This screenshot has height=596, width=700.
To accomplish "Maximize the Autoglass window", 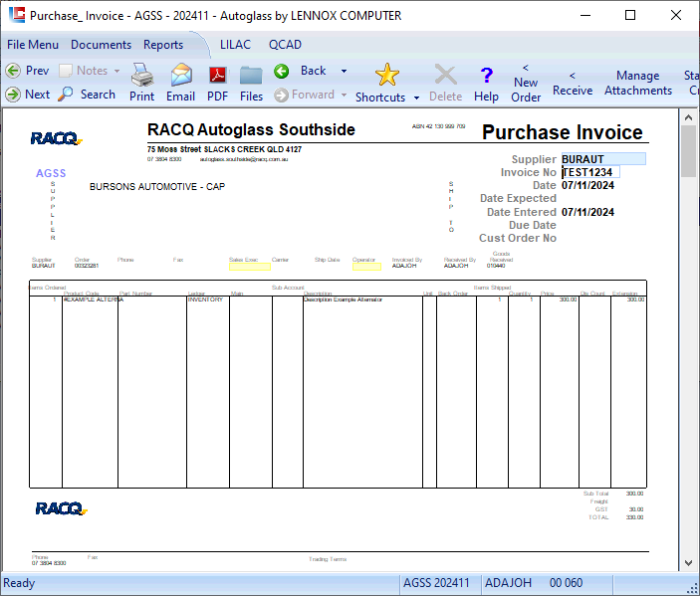I will click(x=630, y=15).
